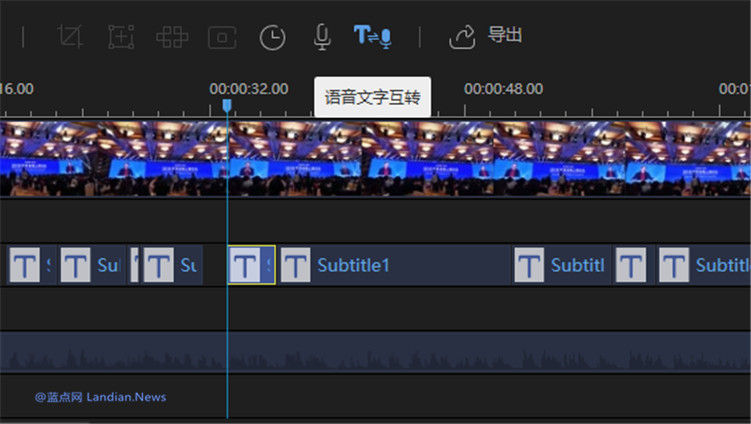The width and height of the screenshot is (751, 424).
Task: Click the blue playhead handle on ruler
Action: 227,105
